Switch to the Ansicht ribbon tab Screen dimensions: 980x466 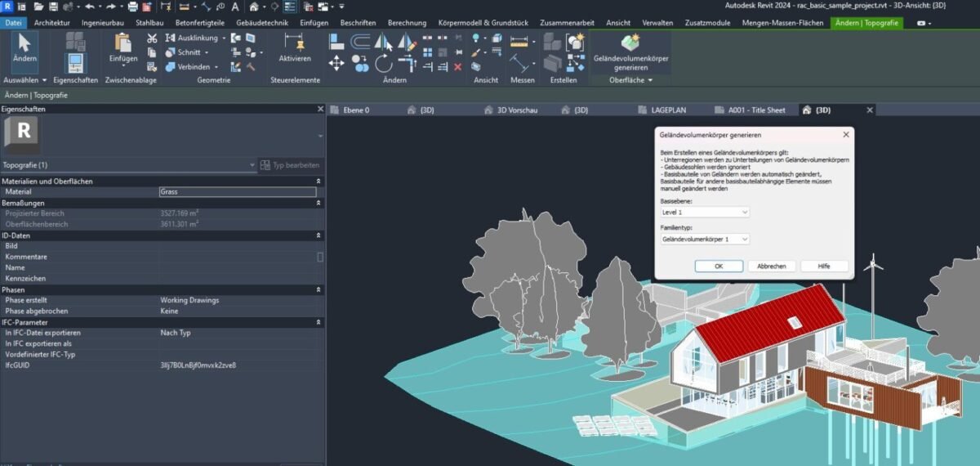(618, 22)
